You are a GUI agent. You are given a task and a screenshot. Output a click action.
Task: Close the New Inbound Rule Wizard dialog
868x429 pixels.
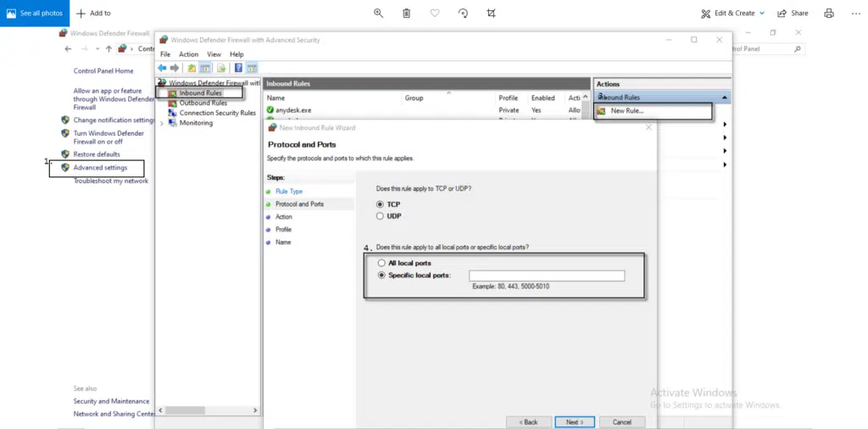(648, 127)
